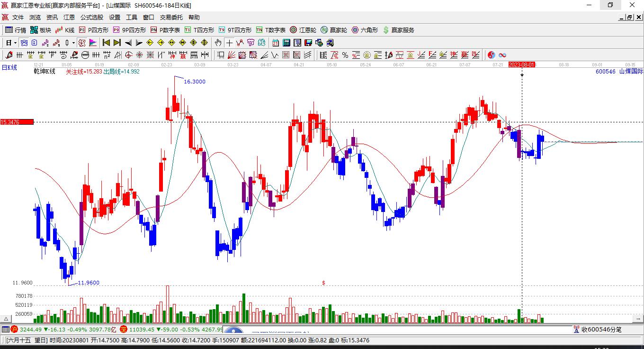Launch the 赢家轮 wheel tool
This screenshot has height=349, width=644.
coord(334,30)
